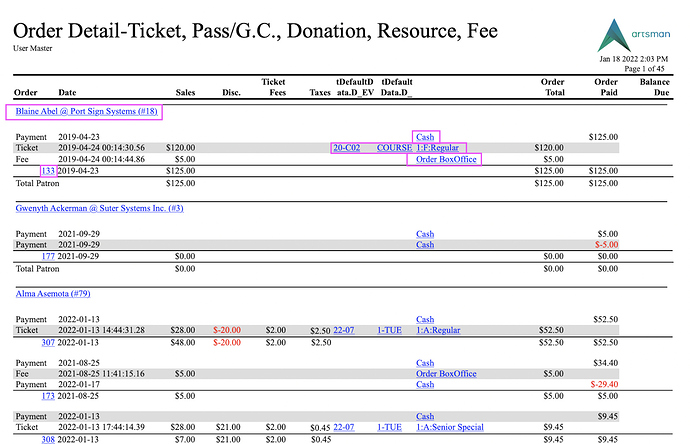
Task: Open patron link Alma Asemota (#79)
Action: (53, 294)
